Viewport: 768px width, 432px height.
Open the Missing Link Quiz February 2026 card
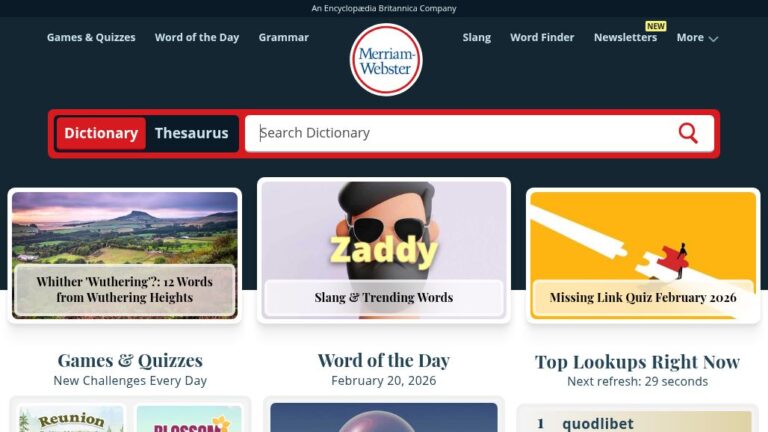coord(643,255)
